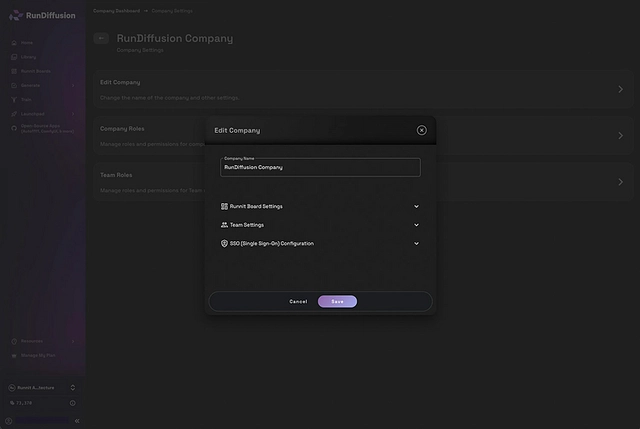The width and height of the screenshot is (640, 429).
Task: Save the company settings
Action: tap(338, 302)
